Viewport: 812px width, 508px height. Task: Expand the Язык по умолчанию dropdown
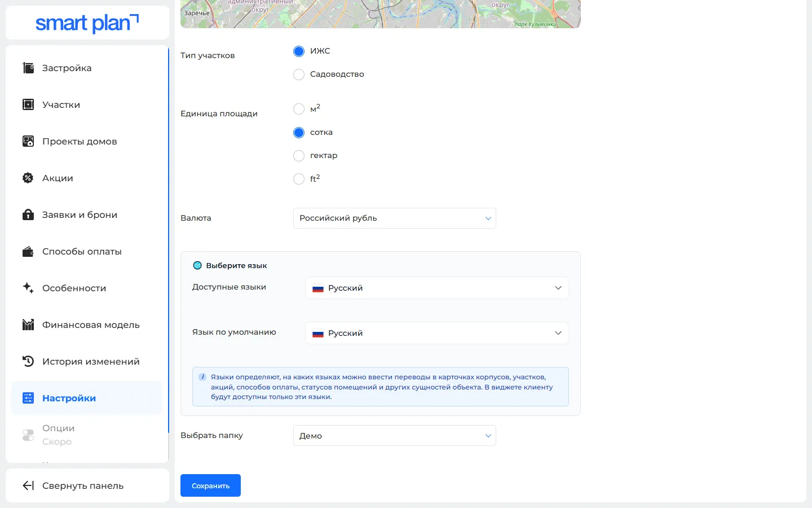(x=437, y=333)
